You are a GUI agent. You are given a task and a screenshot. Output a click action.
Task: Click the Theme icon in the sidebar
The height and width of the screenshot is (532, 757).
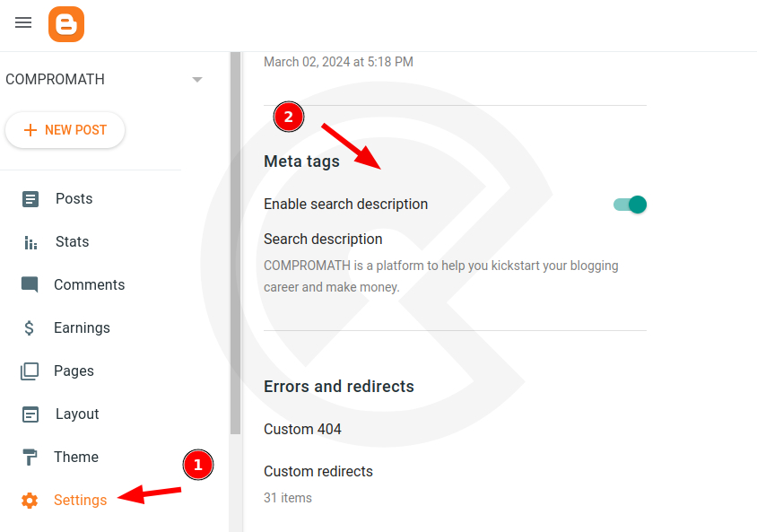[x=30, y=457]
